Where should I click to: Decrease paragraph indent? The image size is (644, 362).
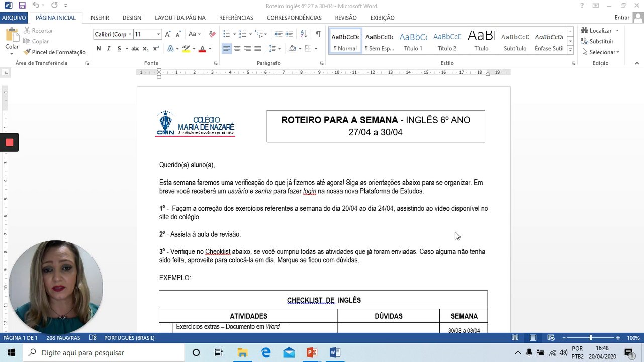coord(279,34)
